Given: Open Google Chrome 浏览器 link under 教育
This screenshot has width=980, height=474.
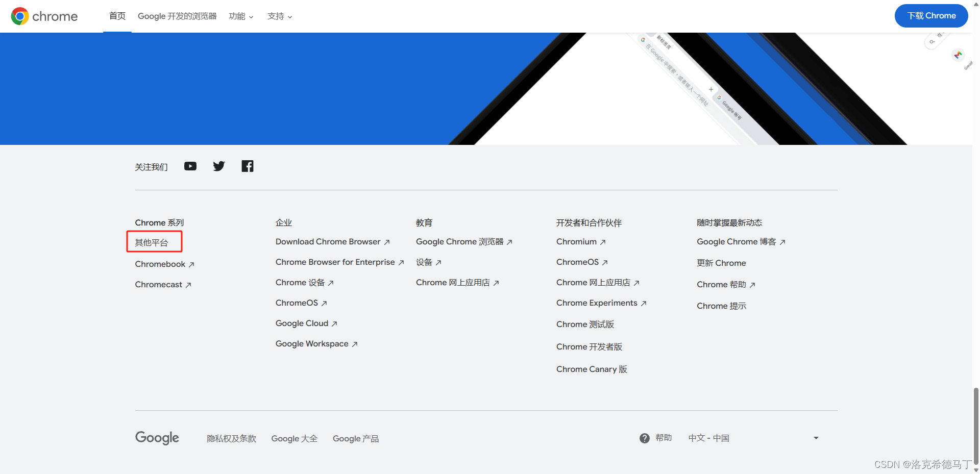Looking at the screenshot, I should [464, 242].
